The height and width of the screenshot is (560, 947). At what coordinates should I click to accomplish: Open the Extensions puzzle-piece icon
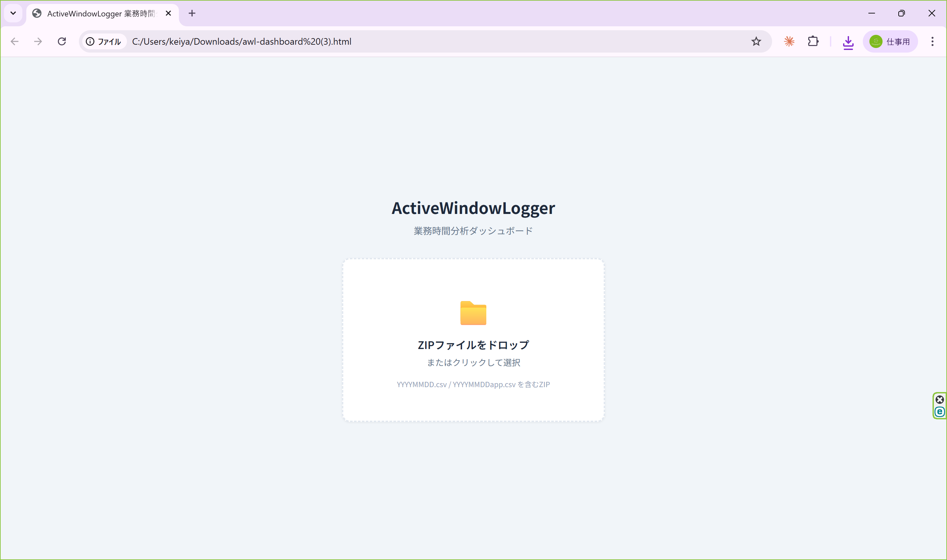click(813, 41)
